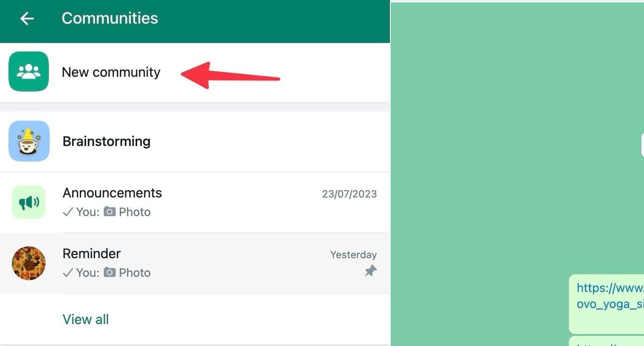Click View all to see more communities
Image resolution: width=644 pixels, height=346 pixels.
click(x=85, y=319)
